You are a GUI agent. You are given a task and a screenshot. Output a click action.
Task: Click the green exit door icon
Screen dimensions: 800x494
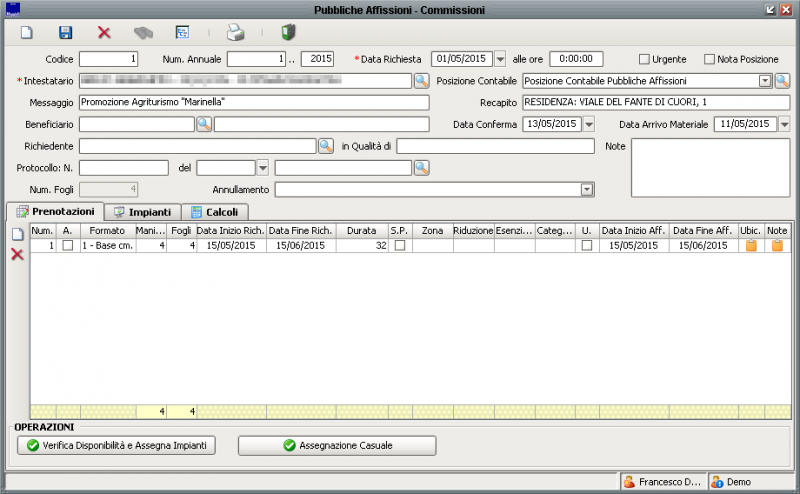(288, 33)
